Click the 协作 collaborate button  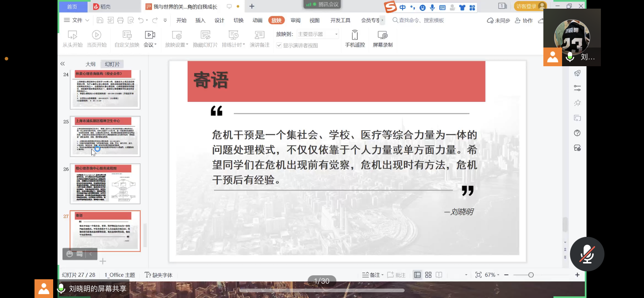pos(524,21)
